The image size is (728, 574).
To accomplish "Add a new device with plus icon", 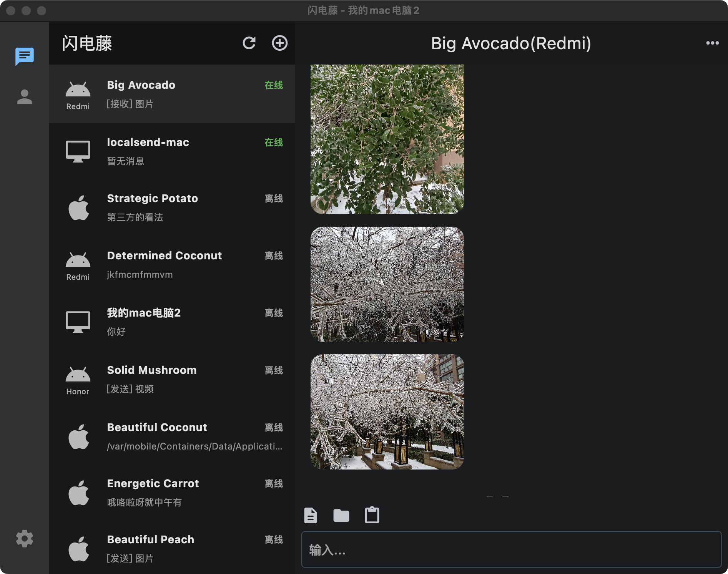I will pos(279,43).
